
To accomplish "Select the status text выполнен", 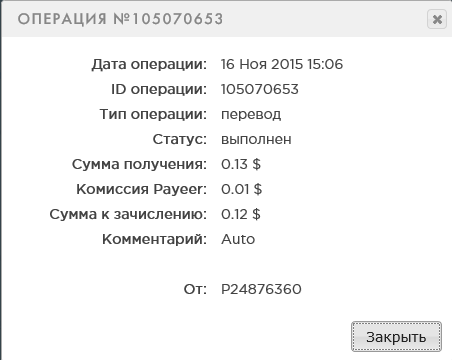I will click(256, 139).
